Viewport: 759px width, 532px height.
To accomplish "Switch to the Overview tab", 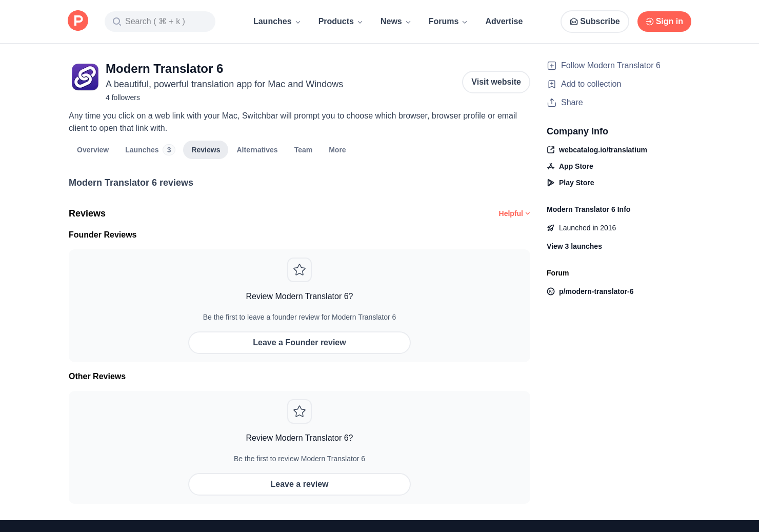I will point(93,150).
